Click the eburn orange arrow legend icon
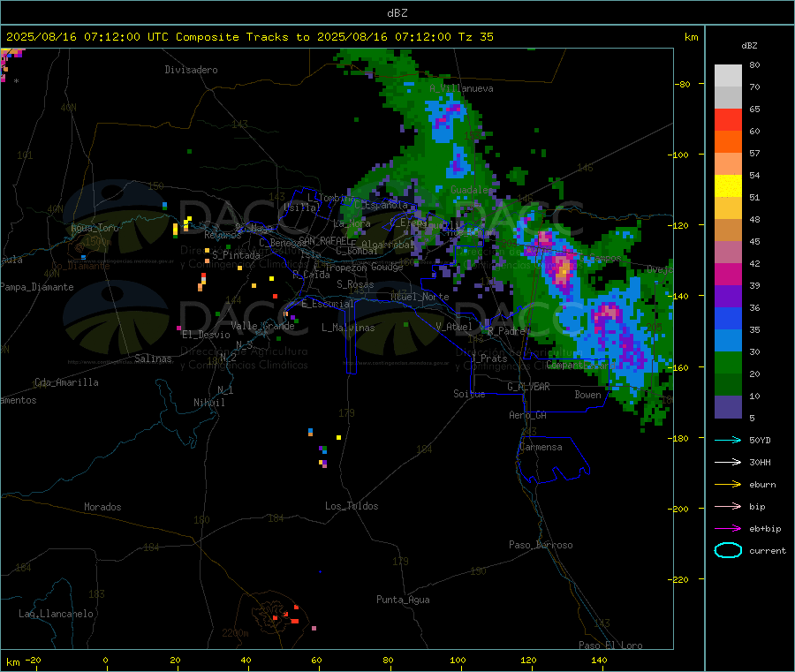The width and height of the screenshot is (795, 672). 728,485
